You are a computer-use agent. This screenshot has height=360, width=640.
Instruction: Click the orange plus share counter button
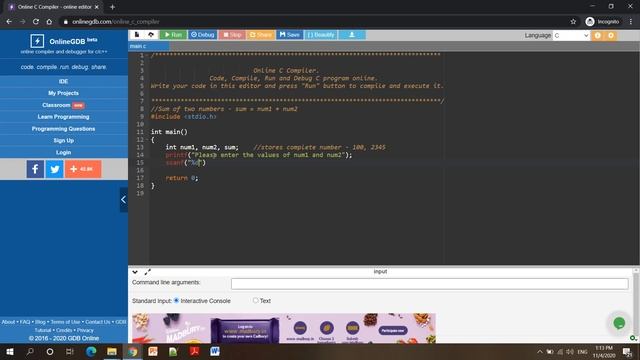click(83, 169)
